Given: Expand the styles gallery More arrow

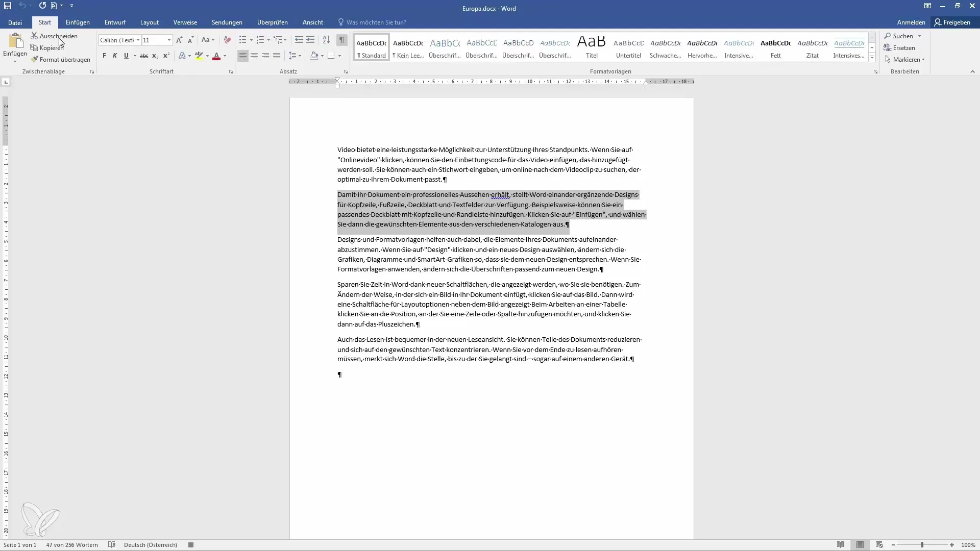Looking at the screenshot, I should tap(872, 57).
